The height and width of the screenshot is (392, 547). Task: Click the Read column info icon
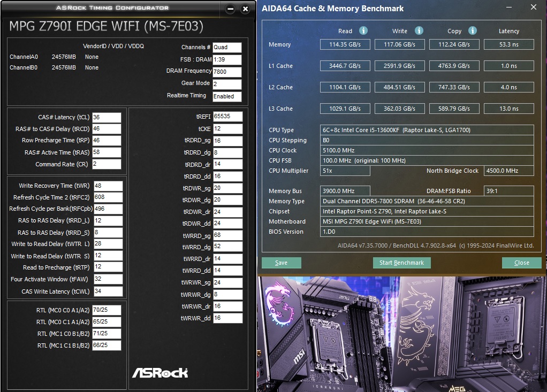point(363,30)
